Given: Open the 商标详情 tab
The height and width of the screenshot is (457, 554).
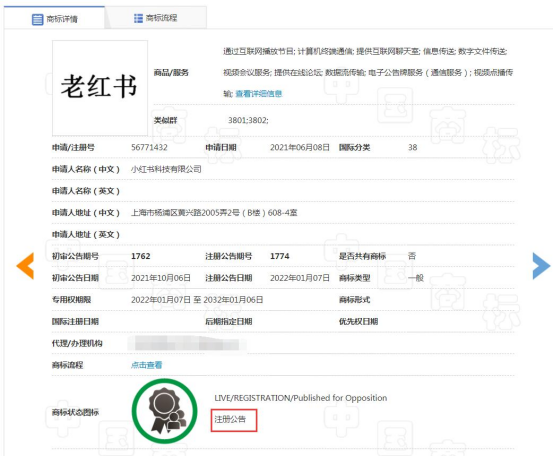Looking at the screenshot, I should click(54, 18).
